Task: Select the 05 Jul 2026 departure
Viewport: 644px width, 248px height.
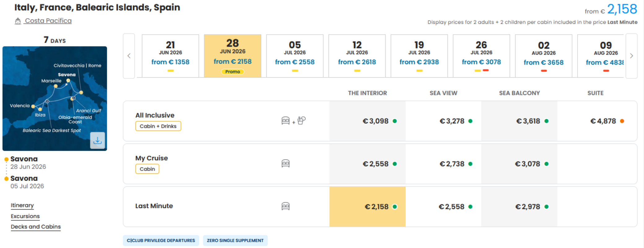Action: [x=295, y=56]
